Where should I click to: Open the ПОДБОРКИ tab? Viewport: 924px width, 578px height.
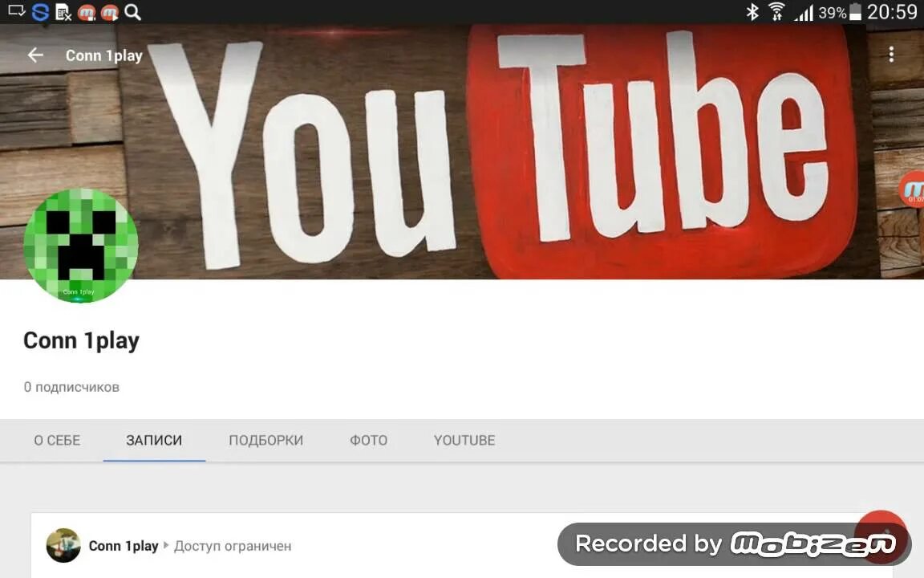pyautogui.click(x=265, y=441)
